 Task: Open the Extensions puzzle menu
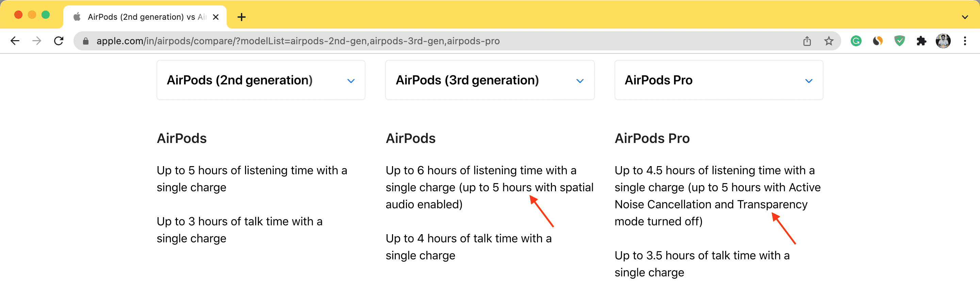[x=921, y=41]
